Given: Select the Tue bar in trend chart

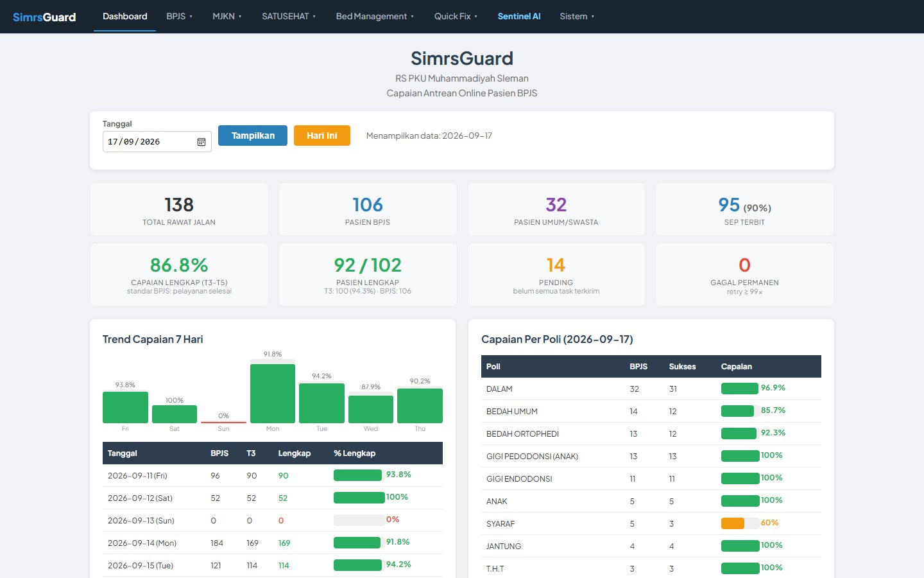Looking at the screenshot, I should coord(321,403).
